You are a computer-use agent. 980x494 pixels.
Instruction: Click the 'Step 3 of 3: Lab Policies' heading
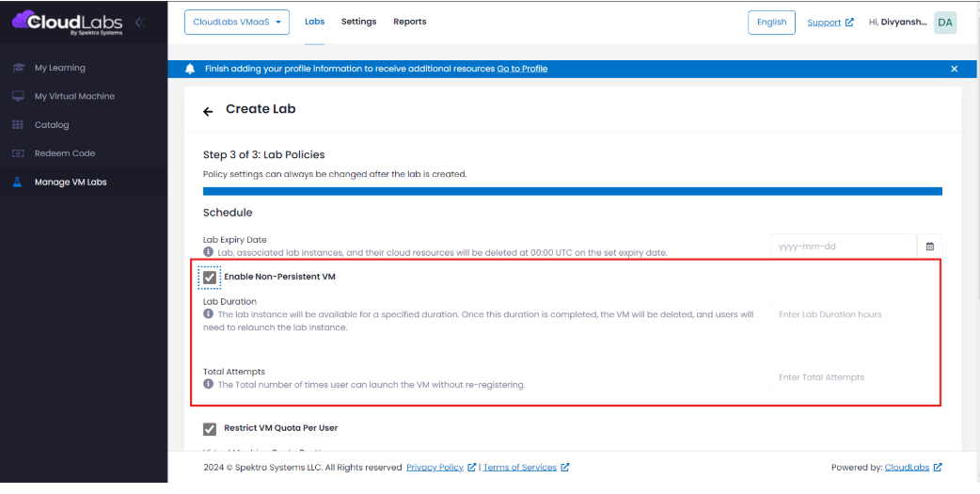263,154
